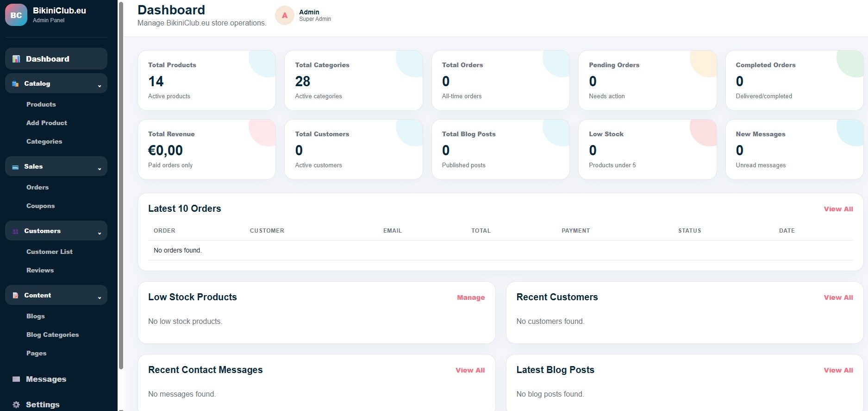
Task: Open the Messages menu label
Action: (46, 379)
